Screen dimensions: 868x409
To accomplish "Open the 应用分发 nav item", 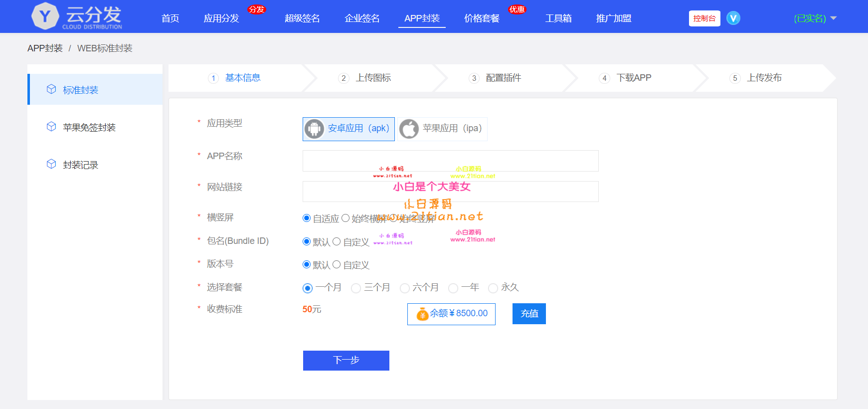I will point(221,18).
